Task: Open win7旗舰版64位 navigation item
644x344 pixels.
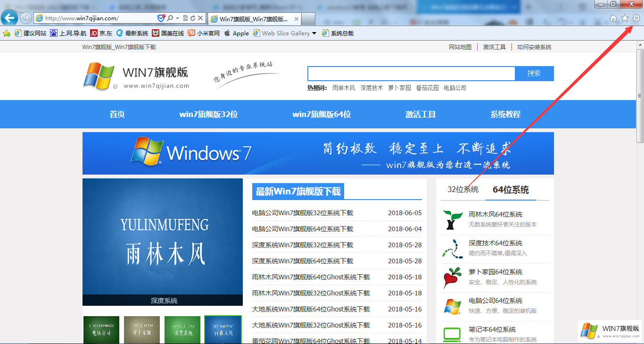Action: [x=322, y=114]
